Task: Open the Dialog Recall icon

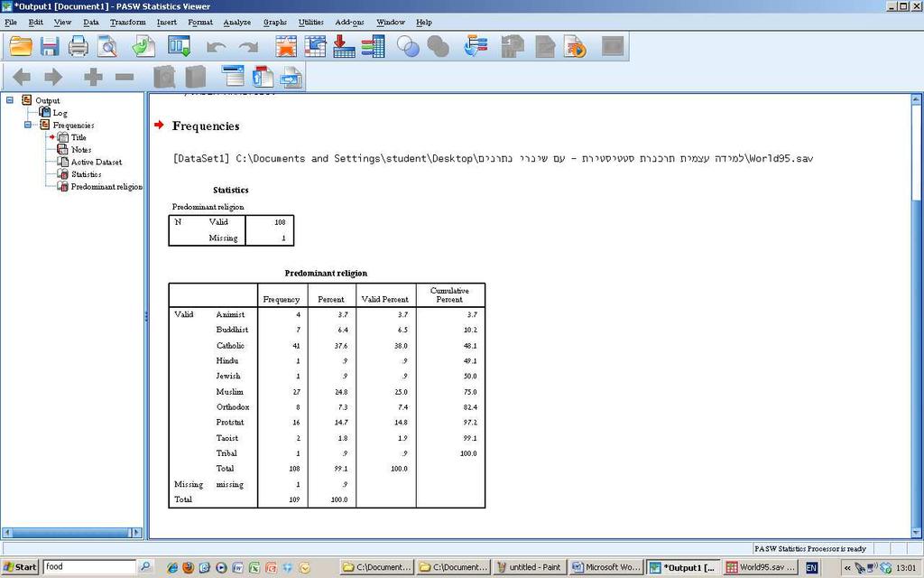Action: tap(180, 47)
